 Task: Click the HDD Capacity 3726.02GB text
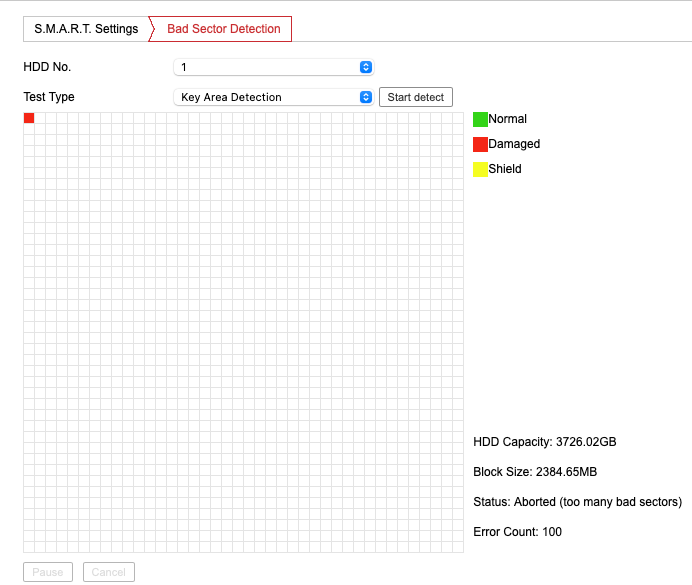tap(551, 442)
